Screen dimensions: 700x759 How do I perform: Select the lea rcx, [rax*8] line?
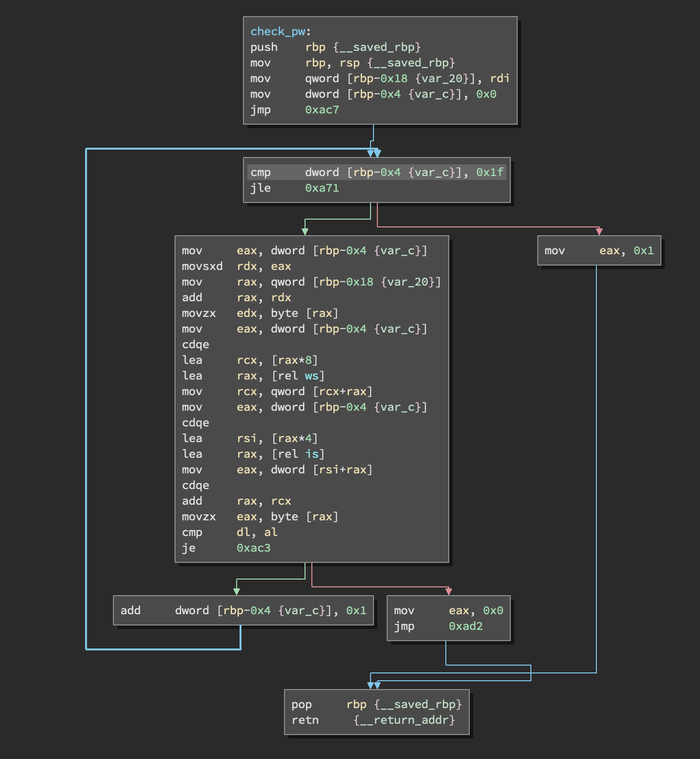point(250,360)
